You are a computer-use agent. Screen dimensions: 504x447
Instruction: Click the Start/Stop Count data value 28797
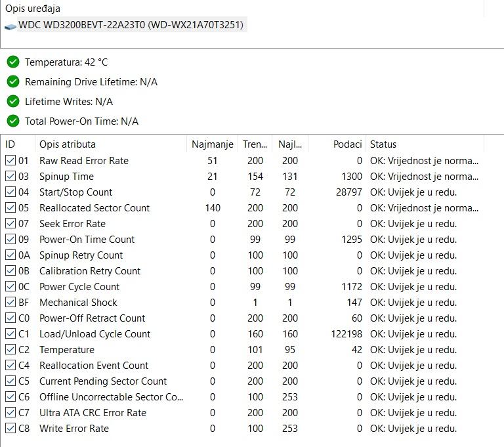(349, 192)
